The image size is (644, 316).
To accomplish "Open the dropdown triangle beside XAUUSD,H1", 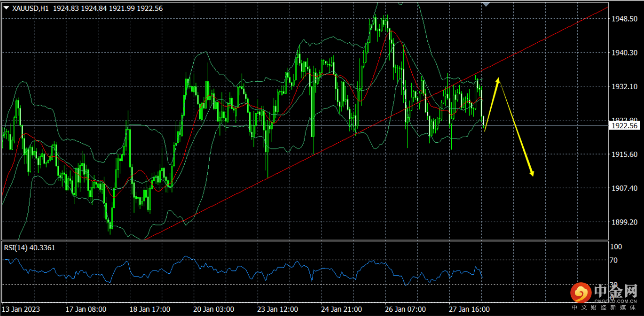I will pyautogui.click(x=6, y=8).
